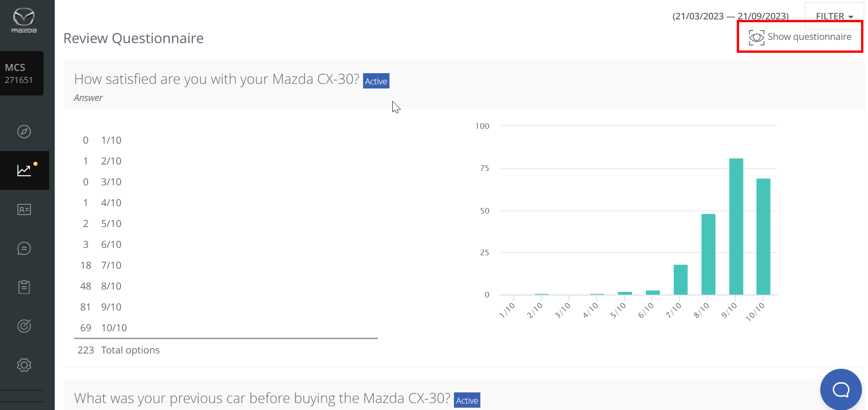Expand the FILTER dropdown
The width and height of the screenshot is (868, 410).
834,16
